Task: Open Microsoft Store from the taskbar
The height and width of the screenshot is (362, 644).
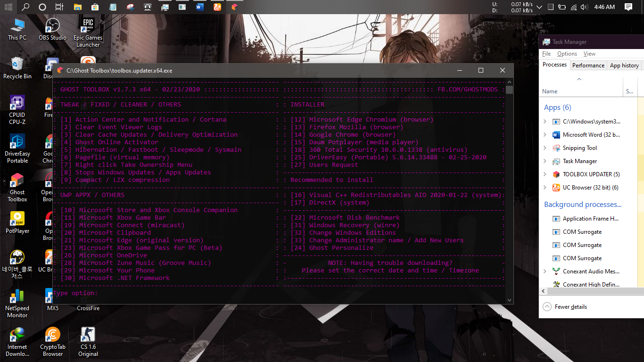Action: coord(95,7)
